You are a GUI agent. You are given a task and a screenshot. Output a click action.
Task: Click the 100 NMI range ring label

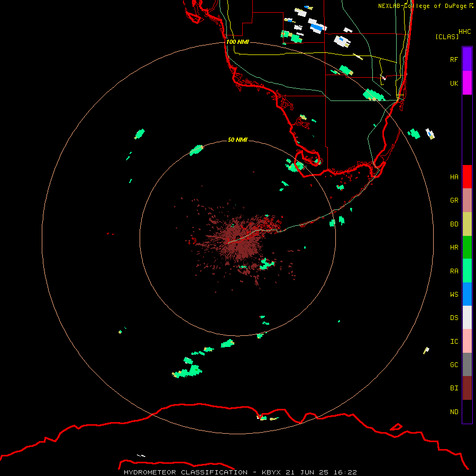[237, 42]
